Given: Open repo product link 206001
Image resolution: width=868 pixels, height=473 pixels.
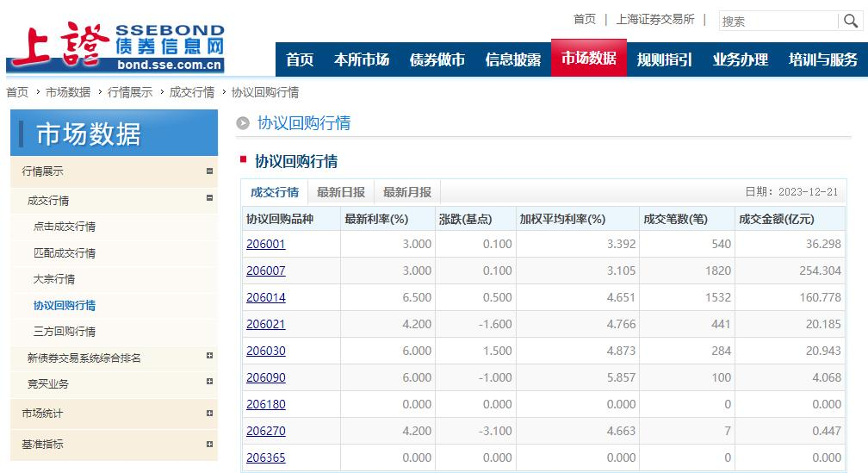Looking at the screenshot, I should tap(266, 244).
